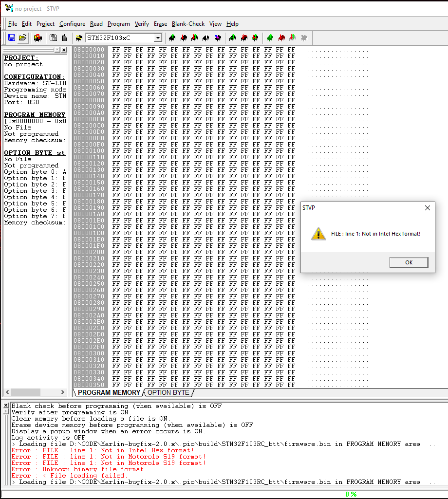Screen dimensions: 448x499
Task: Switch to the PROGRAM MEMORY tab
Action: click(x=109, y=393)
